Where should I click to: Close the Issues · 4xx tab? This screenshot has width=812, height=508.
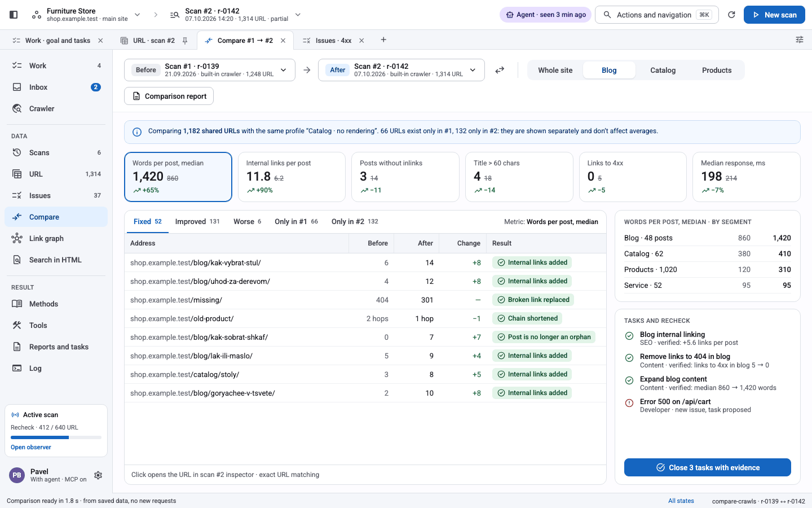361,41
